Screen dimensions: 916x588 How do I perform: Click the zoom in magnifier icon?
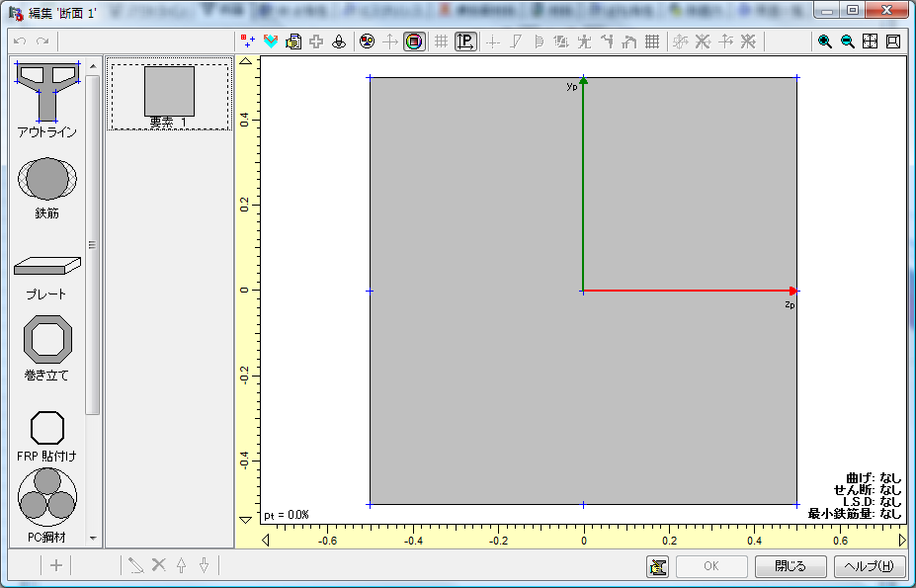coord(825,42)
